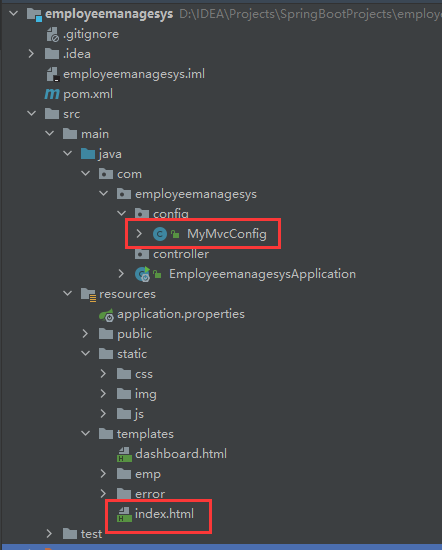Open dashboard.html file name
The image size is (442, 550).
tap(181, 454)
